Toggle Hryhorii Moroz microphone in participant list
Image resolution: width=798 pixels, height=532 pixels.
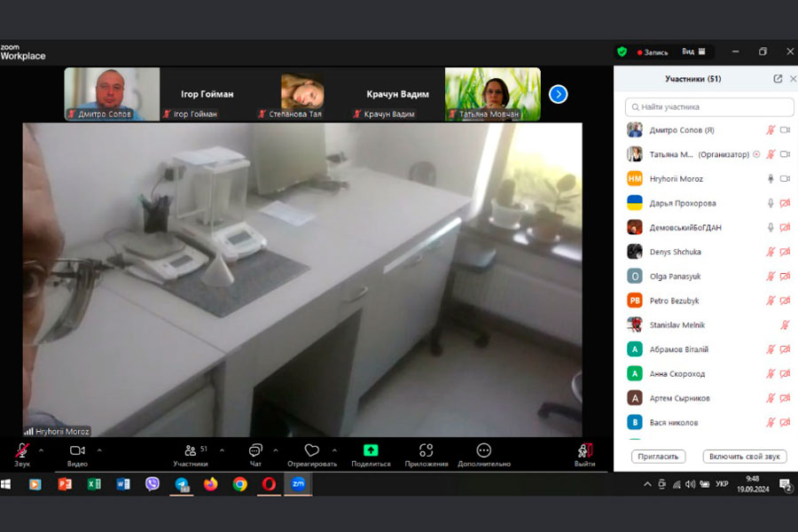[x=771, y=178]
